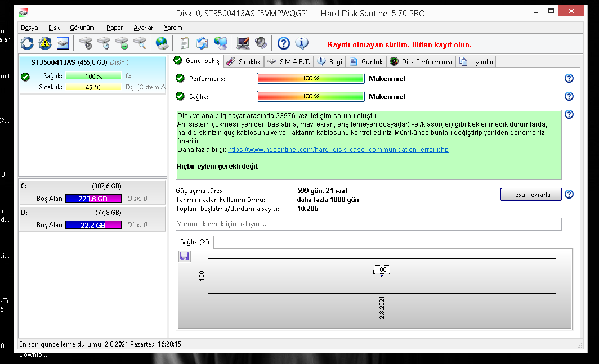599x364 pixels.
Task: Open the Görünüm menu
Action: tap(82, 28)
